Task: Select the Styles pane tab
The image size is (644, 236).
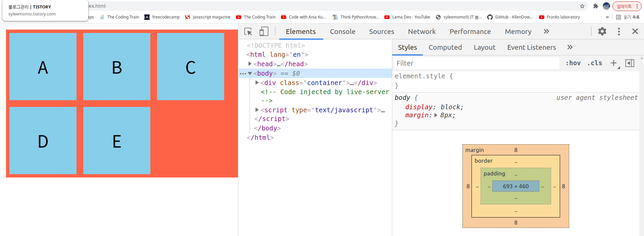Action: click(407, 47)
